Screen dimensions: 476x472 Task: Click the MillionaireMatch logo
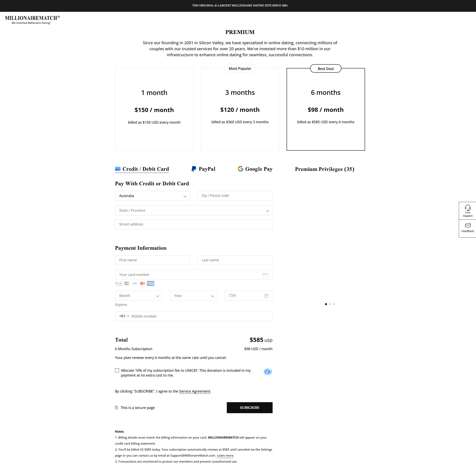(32, 20)
